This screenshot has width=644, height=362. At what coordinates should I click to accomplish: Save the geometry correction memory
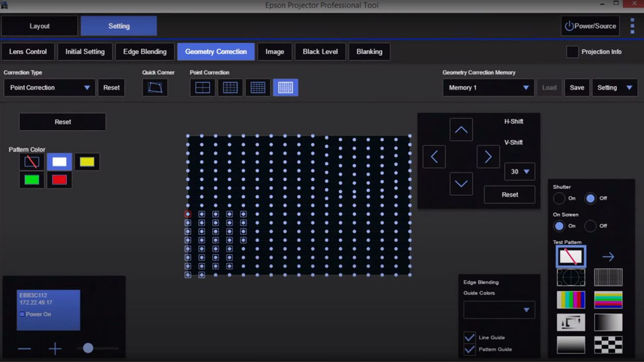(577, 87)
